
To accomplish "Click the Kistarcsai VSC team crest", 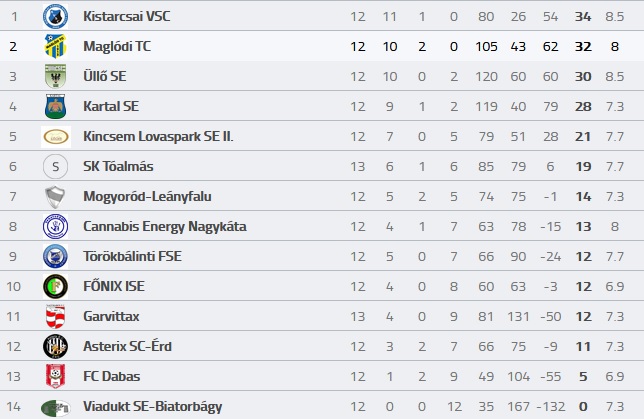I will (x=55, y=16).
